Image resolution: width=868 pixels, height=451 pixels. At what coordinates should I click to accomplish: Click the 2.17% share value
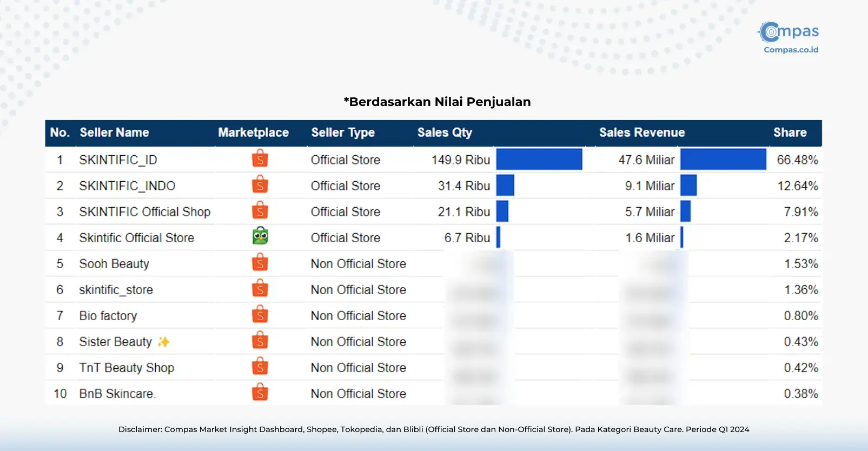801,238
